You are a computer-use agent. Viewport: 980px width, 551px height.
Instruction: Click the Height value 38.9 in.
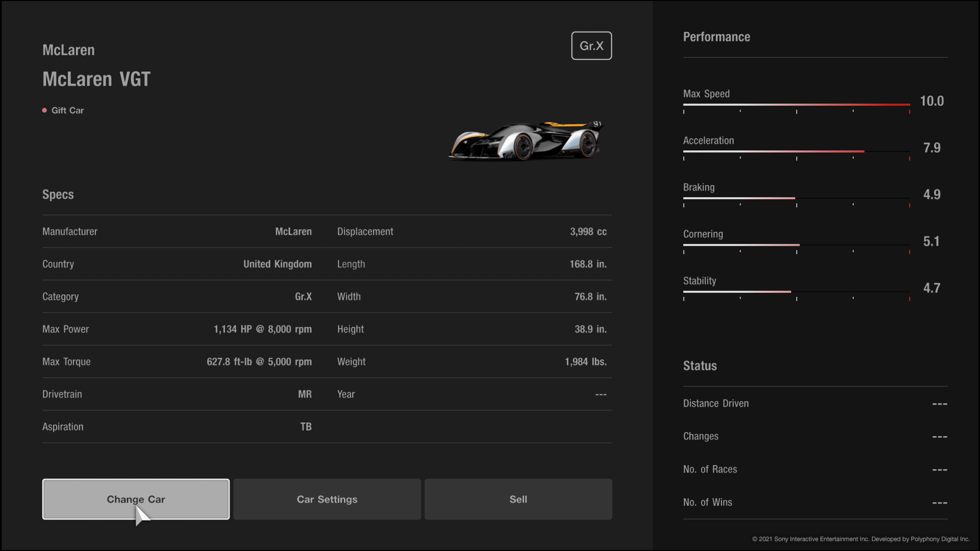[591, 329]
